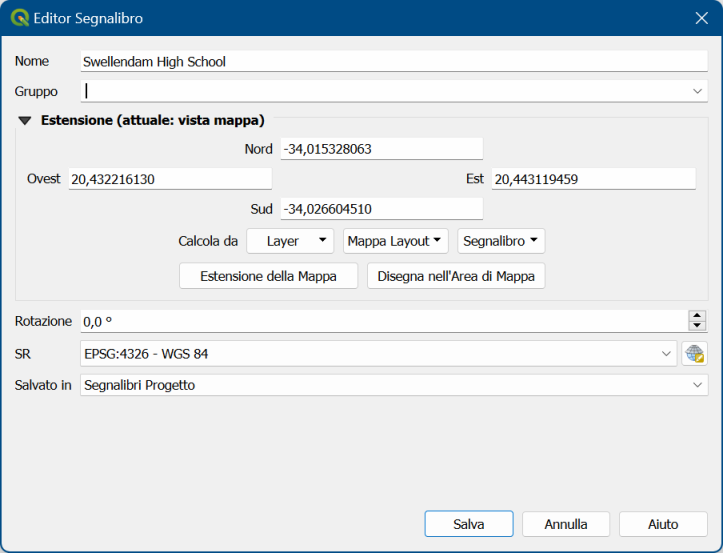The image size is (723, 553).
Task: Click the Est coordinate field
Action: pos(593,179)
